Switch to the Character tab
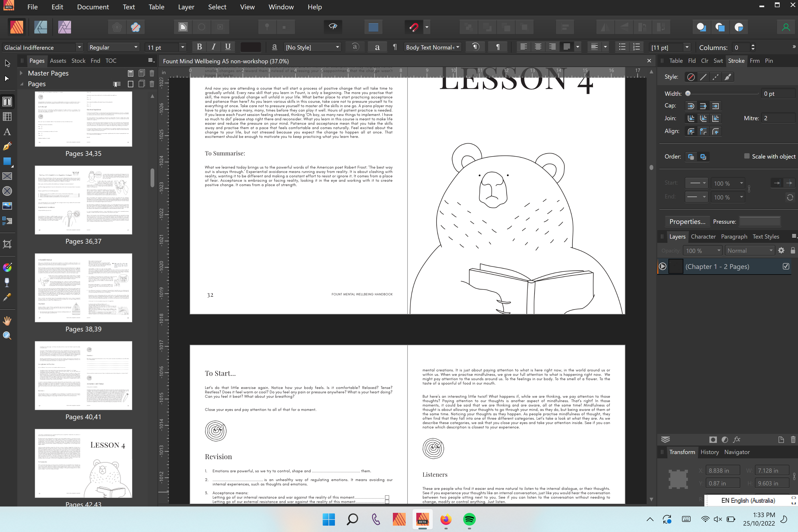 click(703, 236)
